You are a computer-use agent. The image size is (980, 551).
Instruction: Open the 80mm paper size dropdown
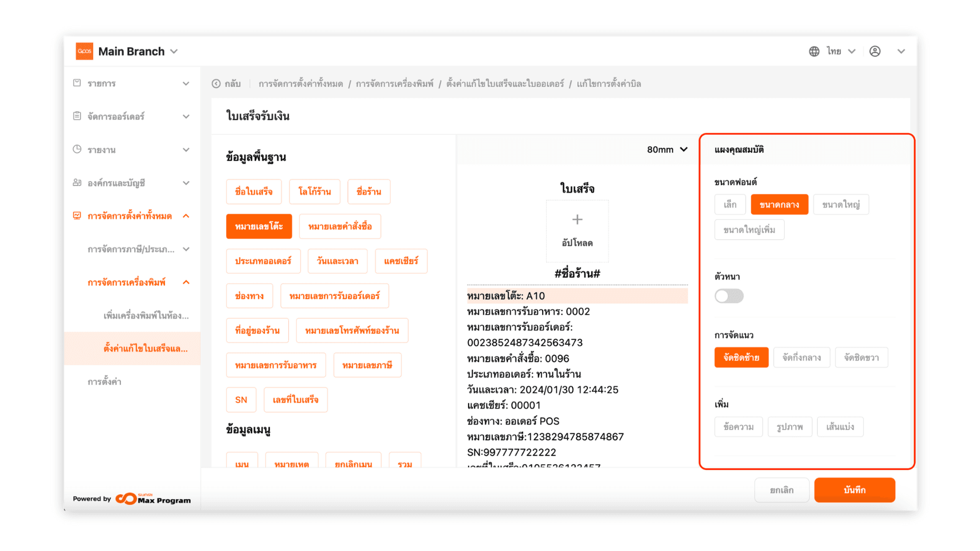(x=667, y=149)
